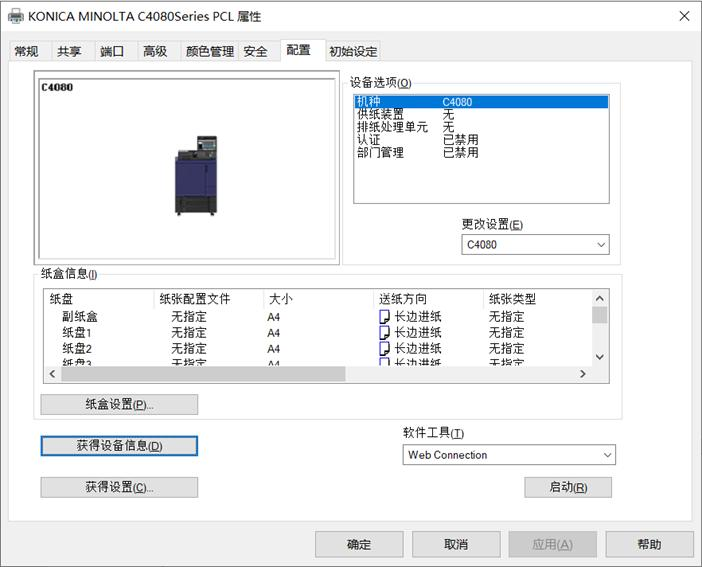Select the 机种 C4080 device option row
The image size is (702, 567).
click(481, 102)
